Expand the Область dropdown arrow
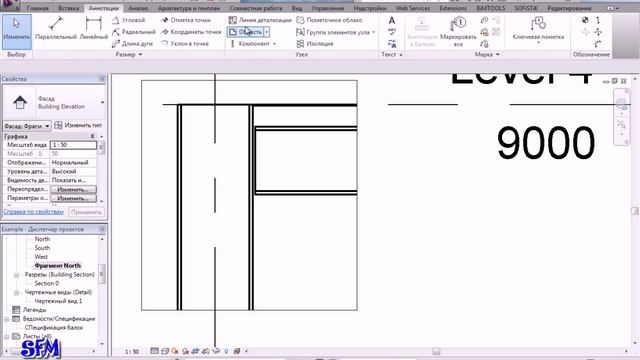Image resolution: width=640 pixels, height=360 pixels. pyautogui.click(x=267, y=32)
